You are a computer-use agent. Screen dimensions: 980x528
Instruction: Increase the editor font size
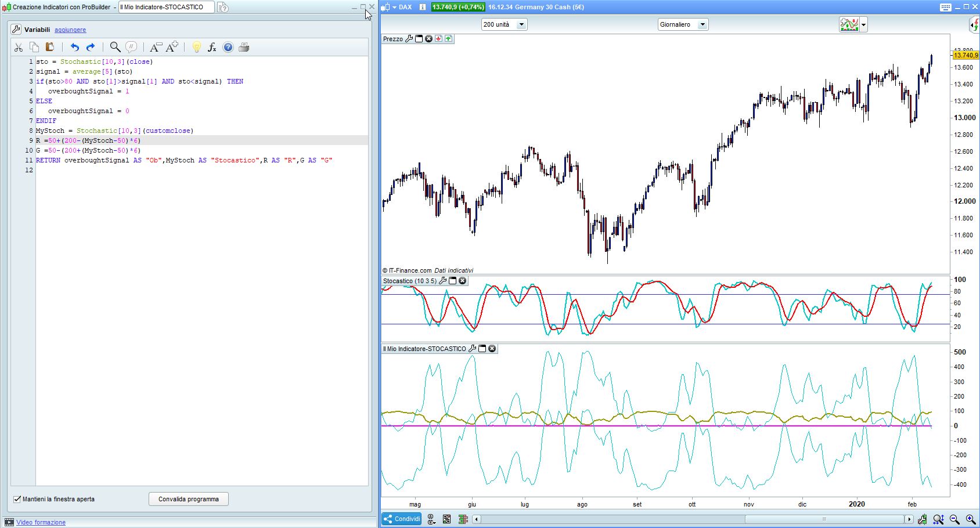click(x=172, y=48)
